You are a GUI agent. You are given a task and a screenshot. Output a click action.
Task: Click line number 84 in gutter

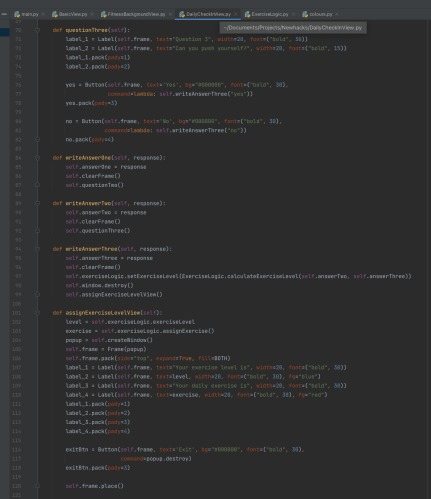pyautogui.click(x=18, y=158)
